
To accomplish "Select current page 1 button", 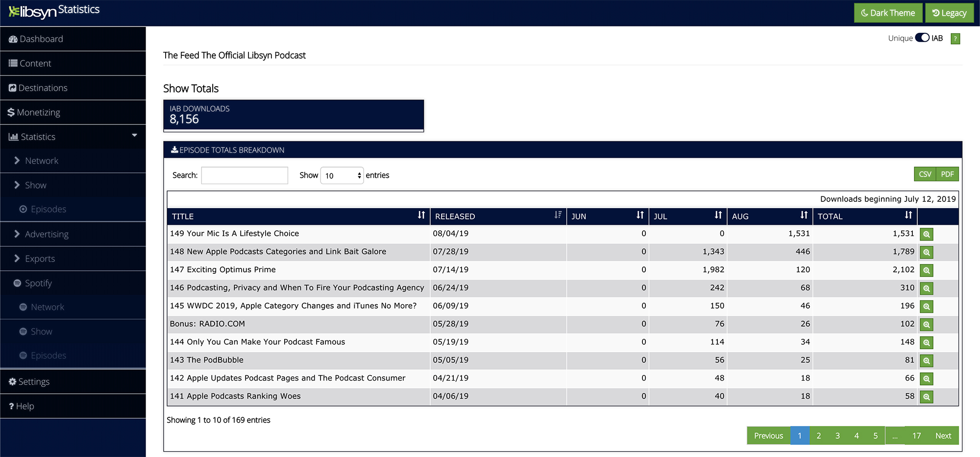I will pyautogui.click(x=800, y=435).
